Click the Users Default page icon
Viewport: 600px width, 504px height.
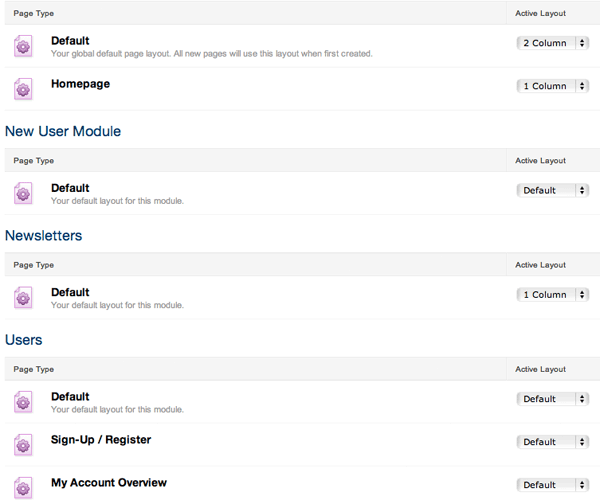24,402
